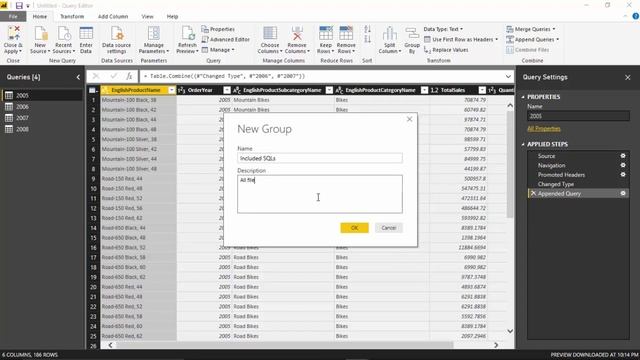Open the EnglishProductName column filter dropdown

171,90
